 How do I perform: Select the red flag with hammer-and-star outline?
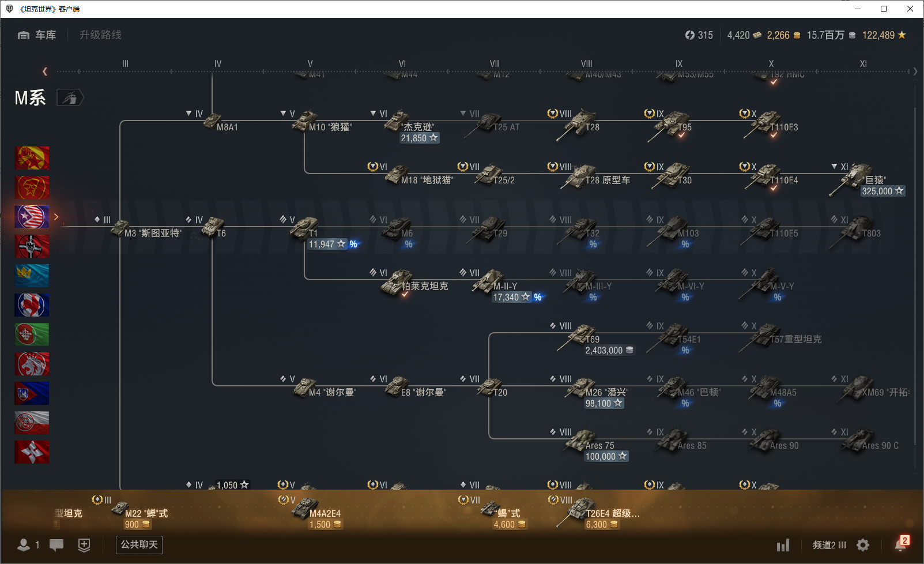32,187
